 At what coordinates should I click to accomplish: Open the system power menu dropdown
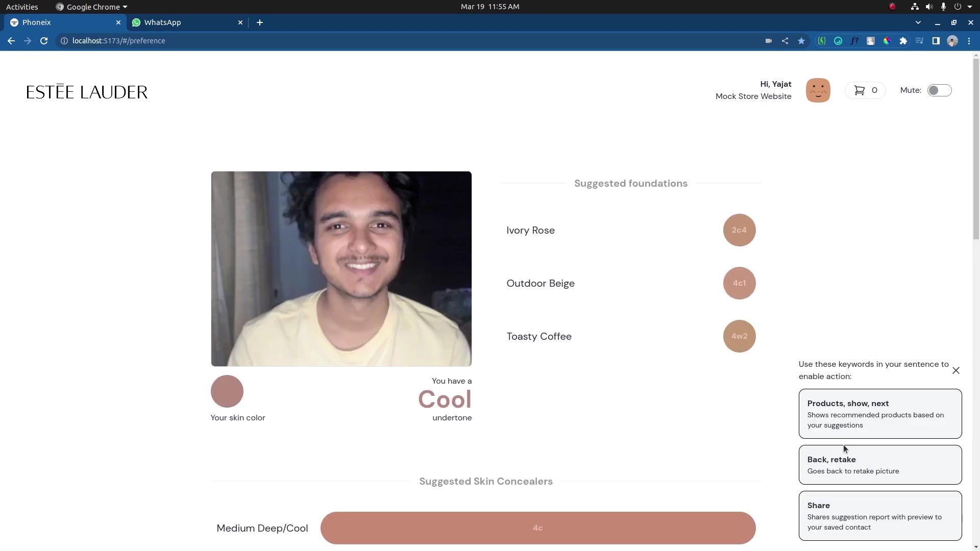[x=969, y=7]
